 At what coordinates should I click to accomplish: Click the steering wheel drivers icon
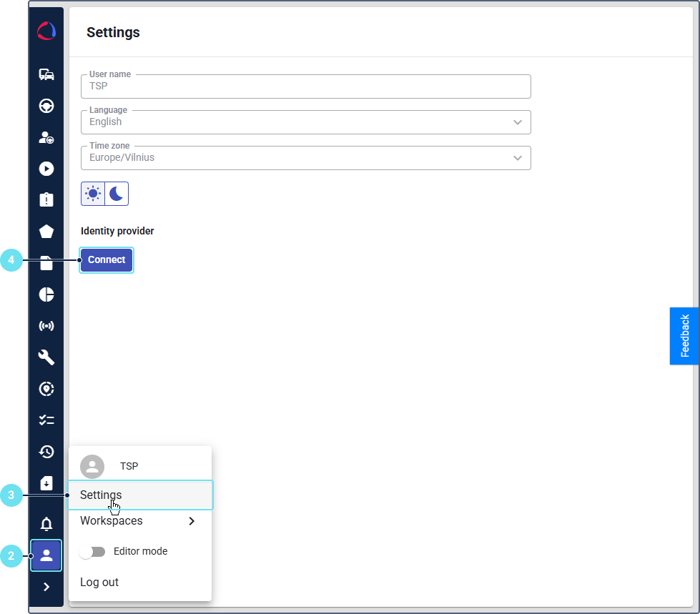pyautogui.click(x=46, y=107)
